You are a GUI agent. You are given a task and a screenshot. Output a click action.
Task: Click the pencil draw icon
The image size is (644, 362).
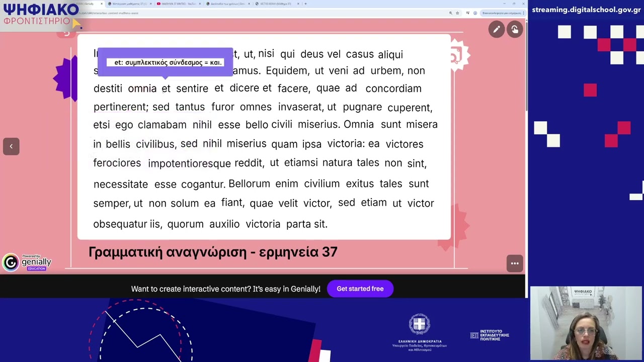497,30
